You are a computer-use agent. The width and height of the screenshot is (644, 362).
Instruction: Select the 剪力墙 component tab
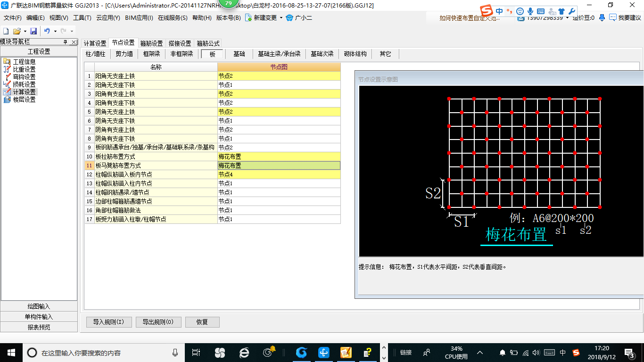[124, 54]
